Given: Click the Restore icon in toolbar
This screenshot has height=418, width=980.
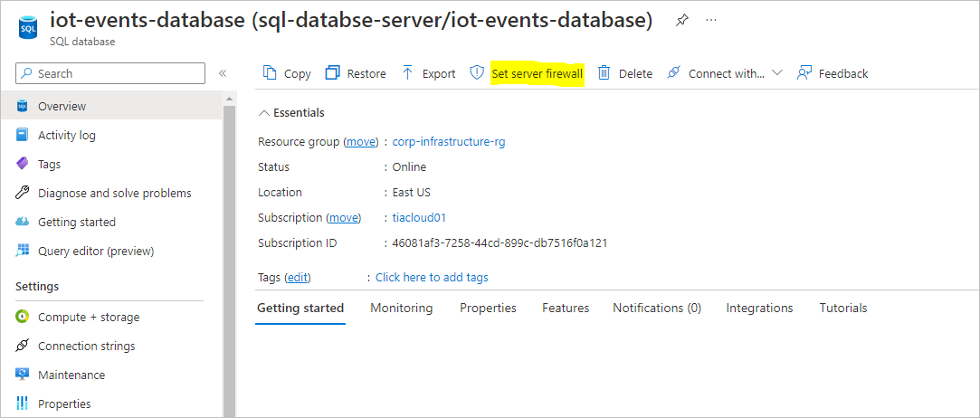Looking at the screenshot, I should [332, 73].
